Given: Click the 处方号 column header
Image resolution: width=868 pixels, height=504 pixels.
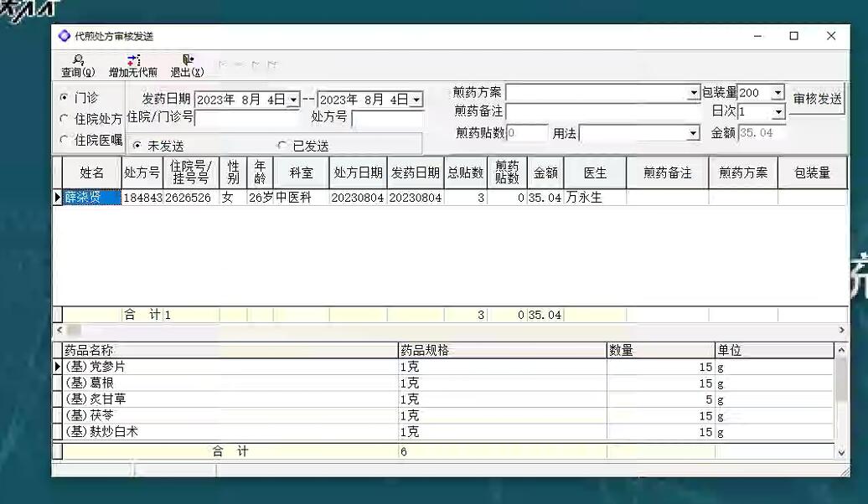Looking at the screenshot, I should (x=142, y=172).
